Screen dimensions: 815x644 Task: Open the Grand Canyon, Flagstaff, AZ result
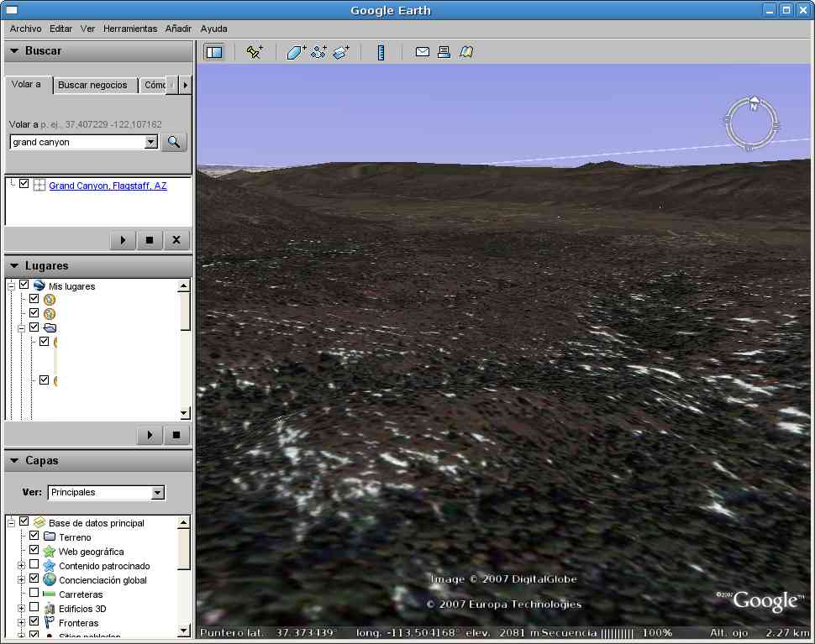click(108, 186)
